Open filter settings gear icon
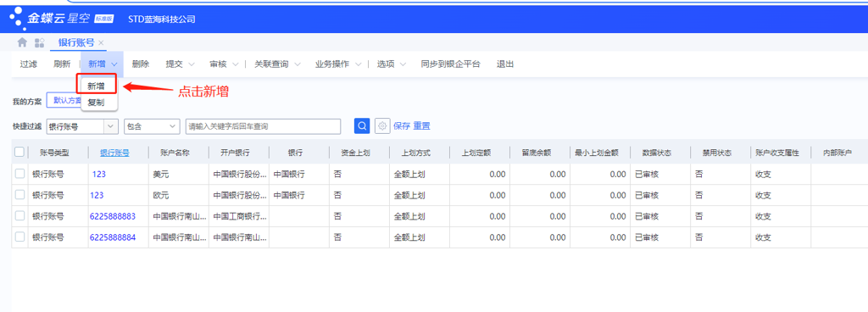868x312 pixels. [x=382, y=125]
